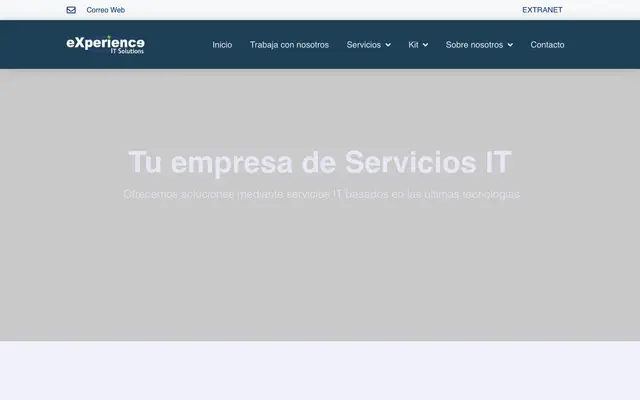This screenshot has height=400, width=640.
Task: Expand the Sobre nosotros dropdown chevron
Action: click(510, 45)
